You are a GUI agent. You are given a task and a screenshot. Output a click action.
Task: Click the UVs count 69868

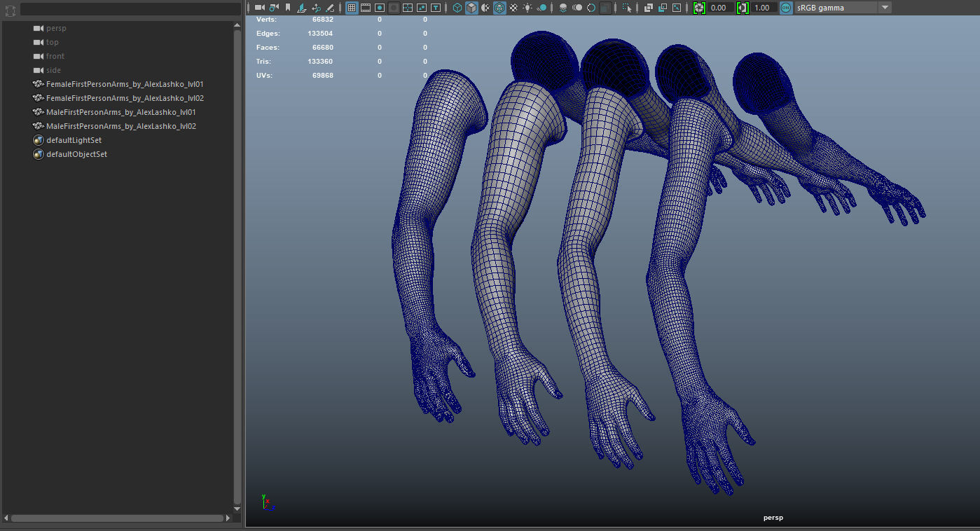[323, 76]
